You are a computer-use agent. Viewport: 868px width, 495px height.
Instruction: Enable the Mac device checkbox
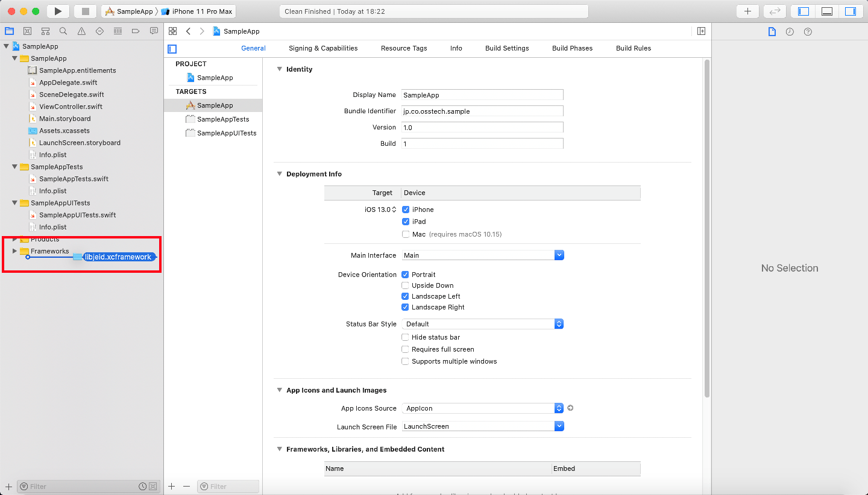[x=406, y=234]
